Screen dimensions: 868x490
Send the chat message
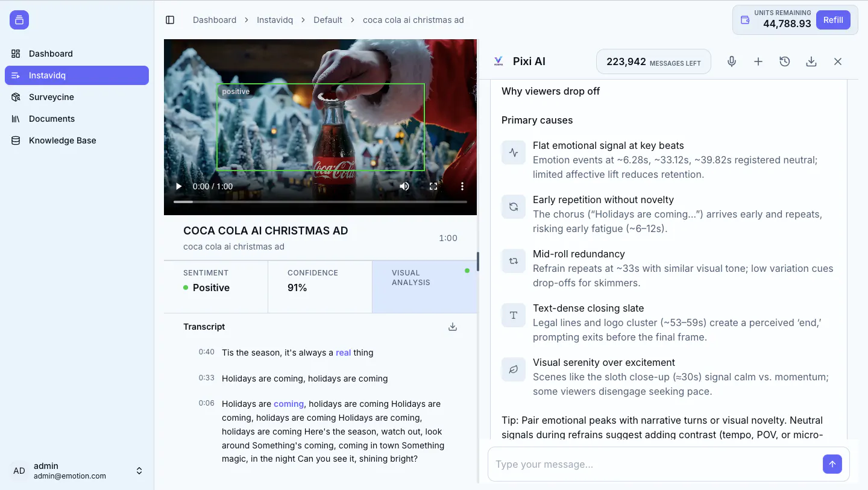(x=832, y=464)
